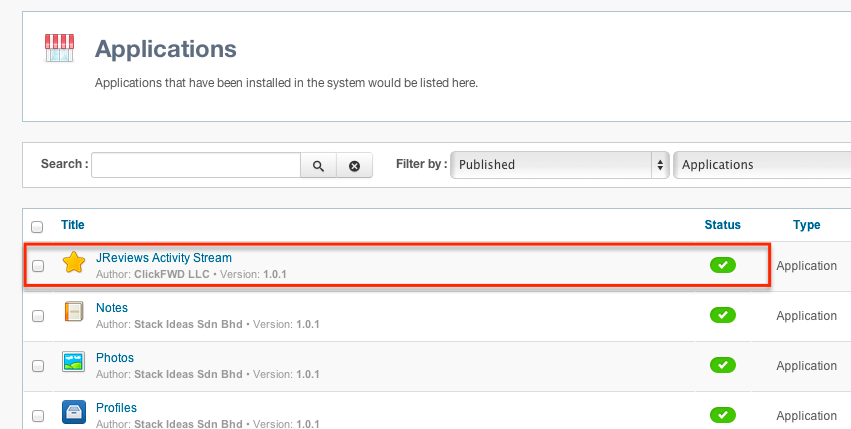Click the JReviews Activity Stream star icon
The height and width of the screenshot is (429, 851).
pyautogui.click(x=74, y=264)
